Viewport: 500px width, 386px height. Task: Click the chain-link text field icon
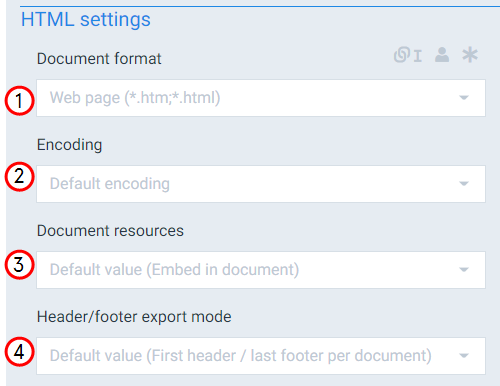click(x=408, y=55)
